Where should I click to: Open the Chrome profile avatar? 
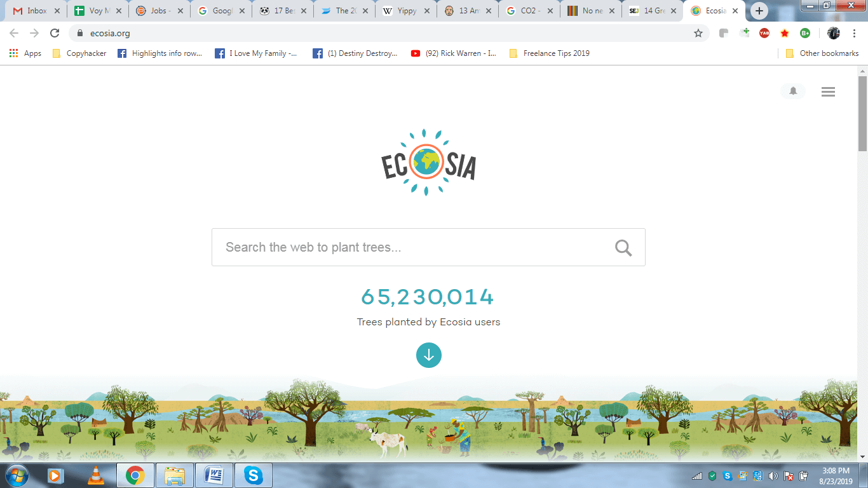tap(834, 33)
